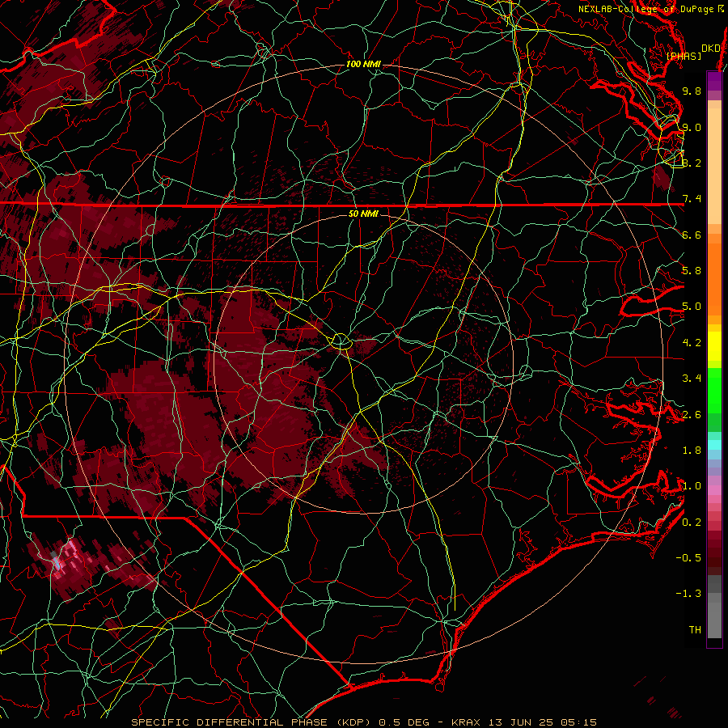Click the 9.8 value on the color scale

pos(692,91)
